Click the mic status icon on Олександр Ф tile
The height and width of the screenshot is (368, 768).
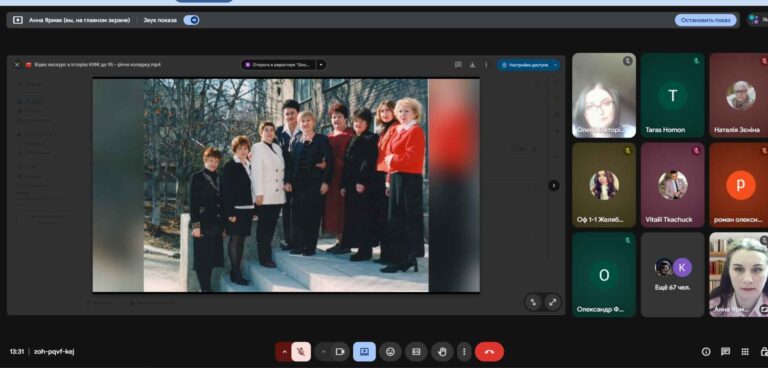click(627, 240)
